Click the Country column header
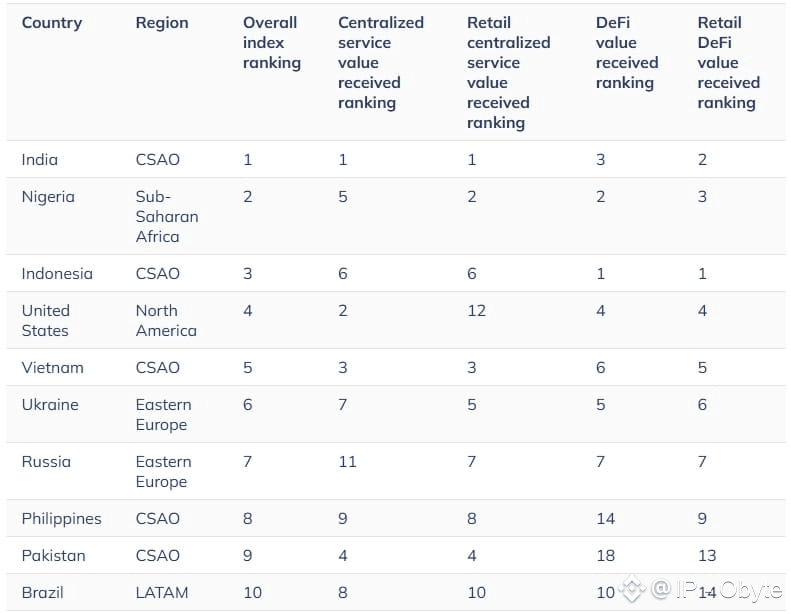 tap(52, 22)
